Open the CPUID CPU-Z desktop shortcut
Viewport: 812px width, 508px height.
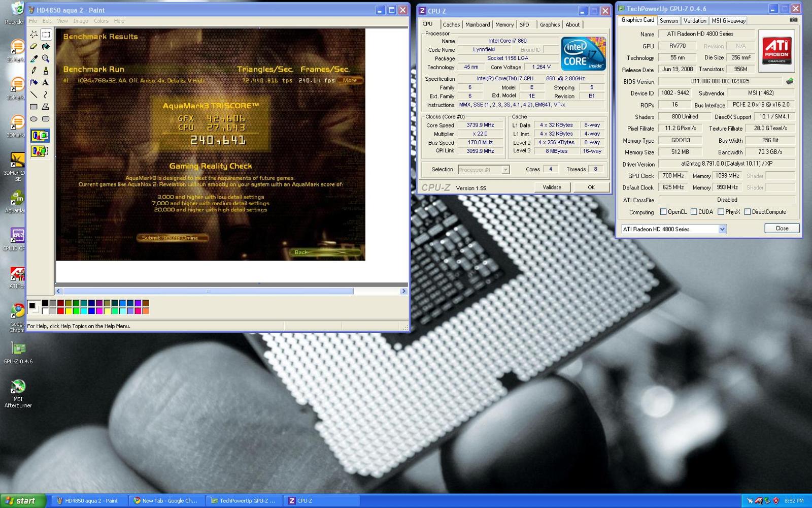tap(15, 239)
